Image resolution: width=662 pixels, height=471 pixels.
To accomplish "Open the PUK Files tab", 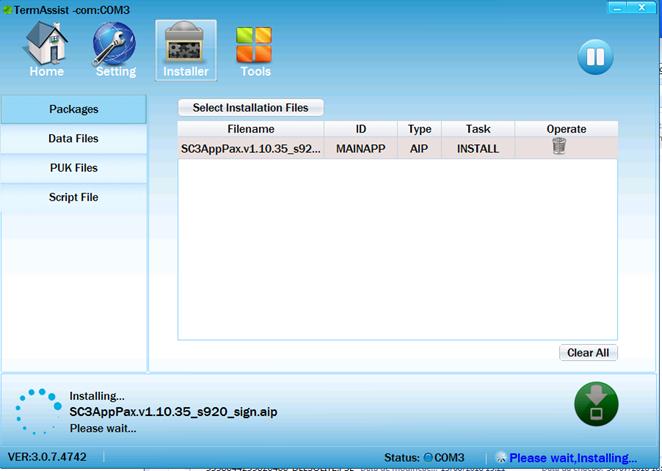I will pyautogui.click(x=74, y=168).
